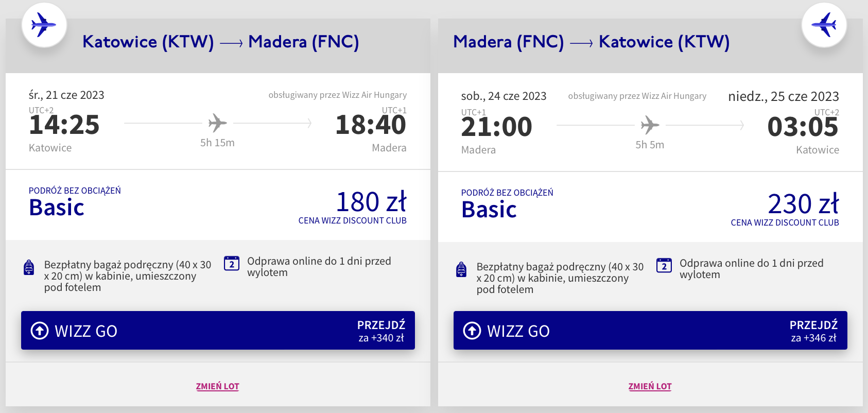
Task: Click the online check-in calendar icon, outbound flight
Action: (232, 264)
